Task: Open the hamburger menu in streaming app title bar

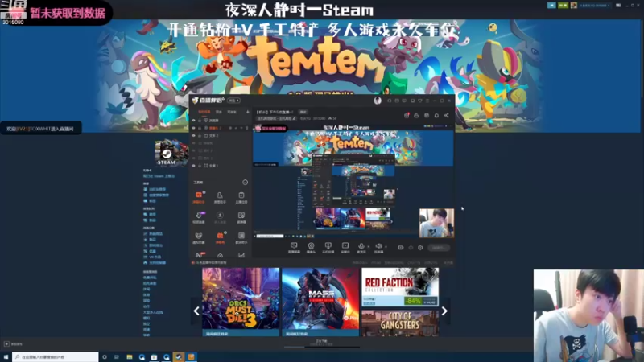Action: point(427,101)
